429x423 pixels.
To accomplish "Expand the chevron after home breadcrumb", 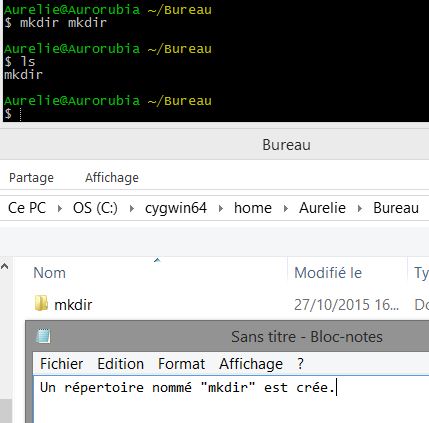I will click(x=286, y=208).
